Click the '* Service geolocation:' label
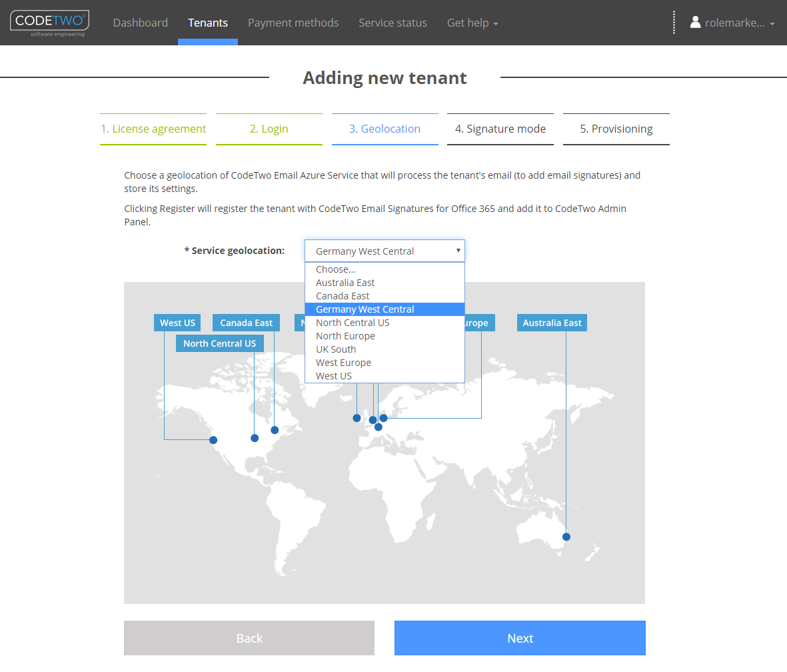Viewport: 787px width, 672px height. (x=235, y=251)
